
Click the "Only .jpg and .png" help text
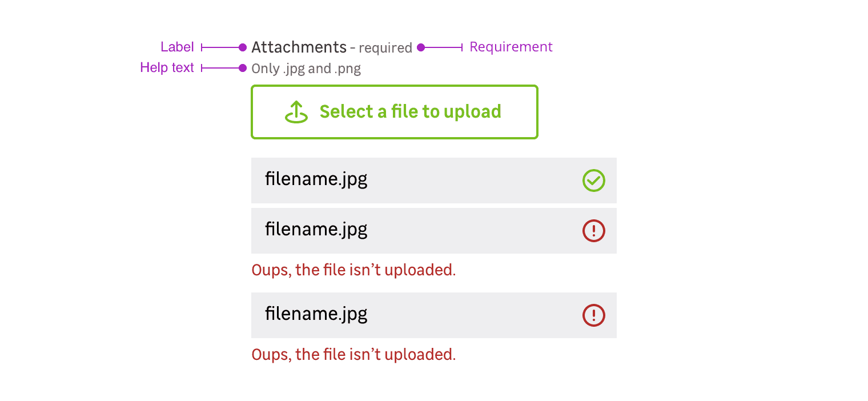coord(306,69)
